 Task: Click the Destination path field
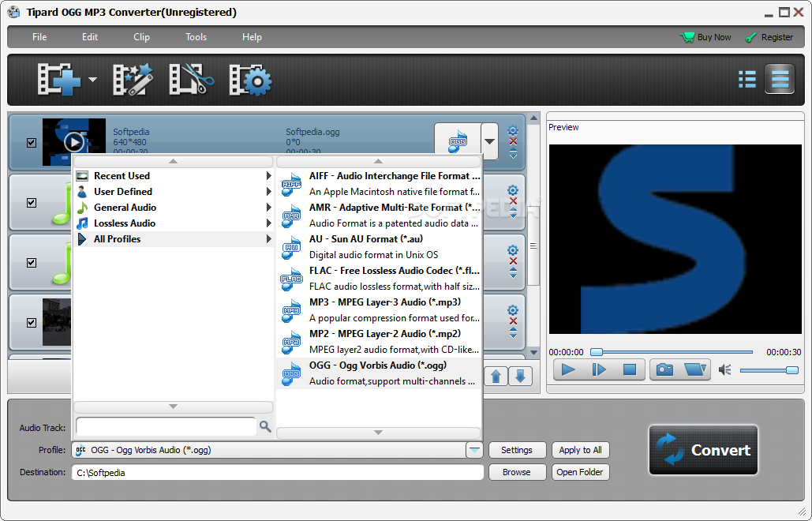278,472
